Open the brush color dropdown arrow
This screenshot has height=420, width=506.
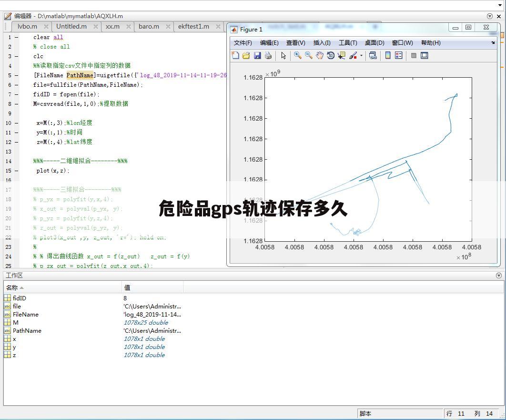[361, 55]
